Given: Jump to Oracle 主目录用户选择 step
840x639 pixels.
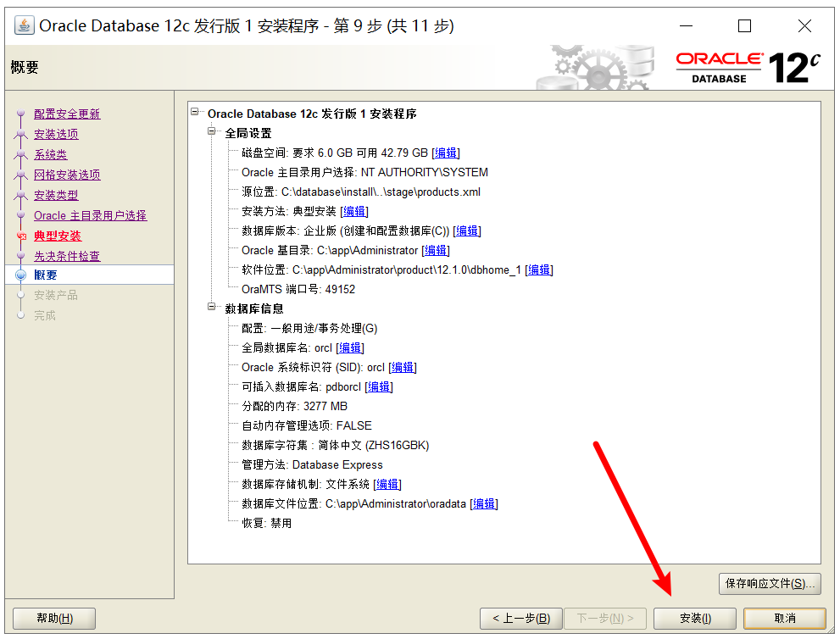Looking at the screenshot, I should [x=90, y=215].
